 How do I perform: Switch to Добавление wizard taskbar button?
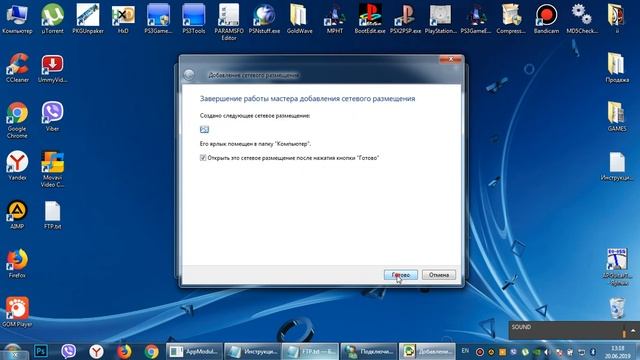(x=427, y=351)
